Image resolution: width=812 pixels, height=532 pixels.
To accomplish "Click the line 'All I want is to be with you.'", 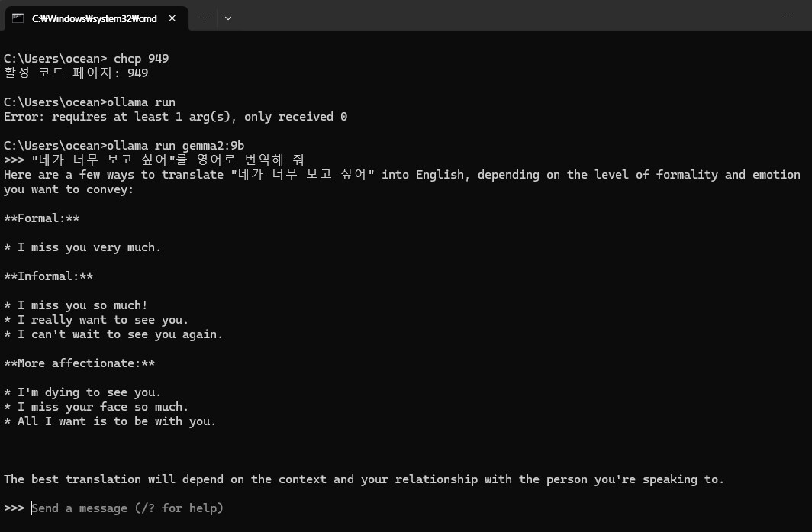I will click(110, 421).
